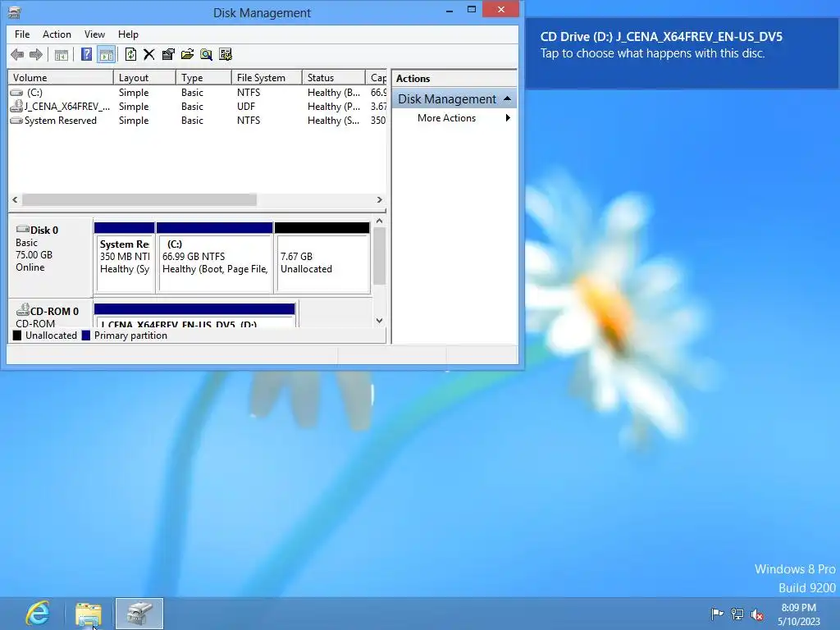Sort by the Type column header
840x630 pixels.
point(203,78)
